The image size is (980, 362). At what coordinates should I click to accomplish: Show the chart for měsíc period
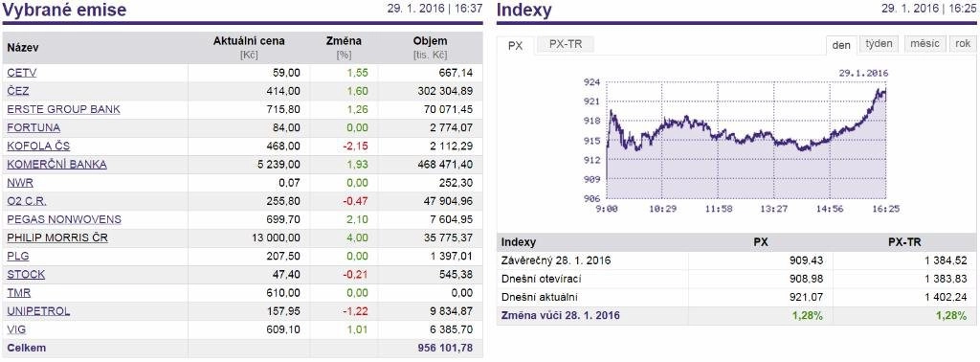pyautogui.click(x=924, y=44)
